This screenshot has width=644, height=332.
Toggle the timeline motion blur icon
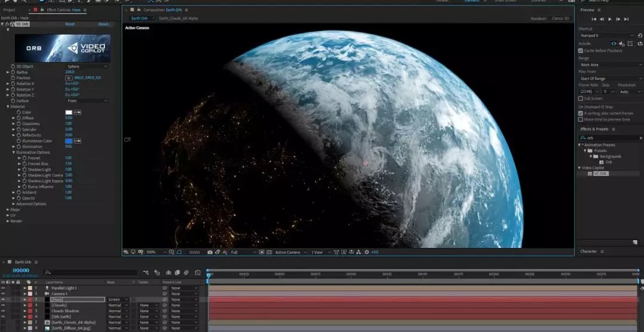(186, 272)
